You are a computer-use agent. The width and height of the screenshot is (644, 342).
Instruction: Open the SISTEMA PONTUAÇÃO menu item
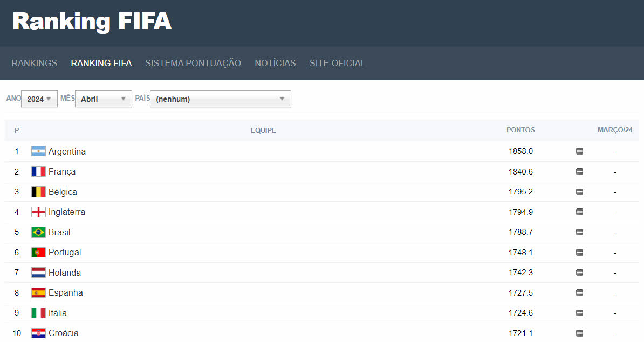point(193,63)
